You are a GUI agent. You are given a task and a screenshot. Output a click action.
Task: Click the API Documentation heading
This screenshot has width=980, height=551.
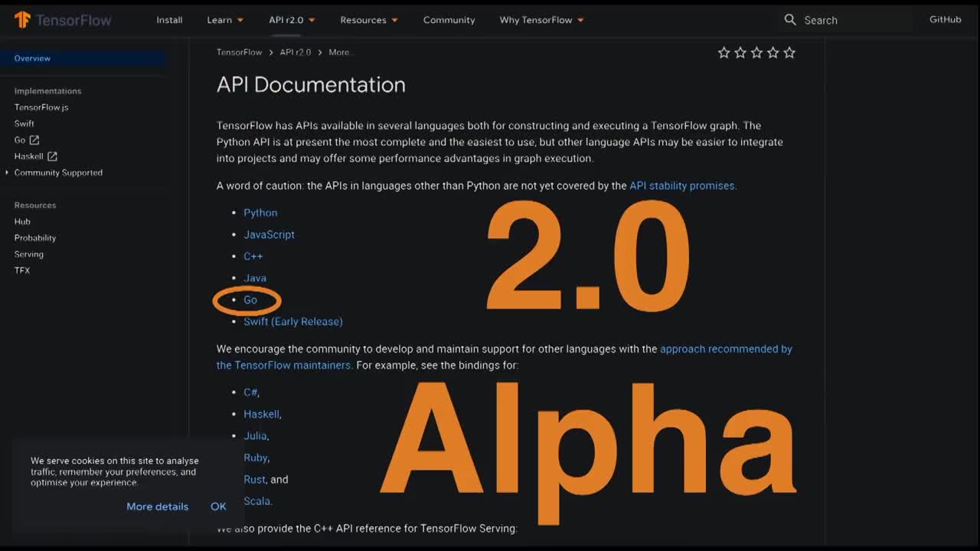coord(311,85)
